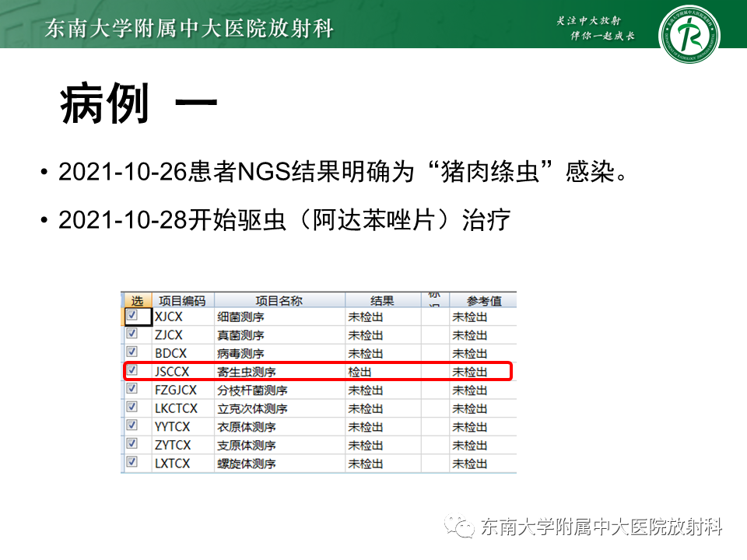Sort by the 结果 column header
This screenshot has height=560, width=747.
pos(383,300)
